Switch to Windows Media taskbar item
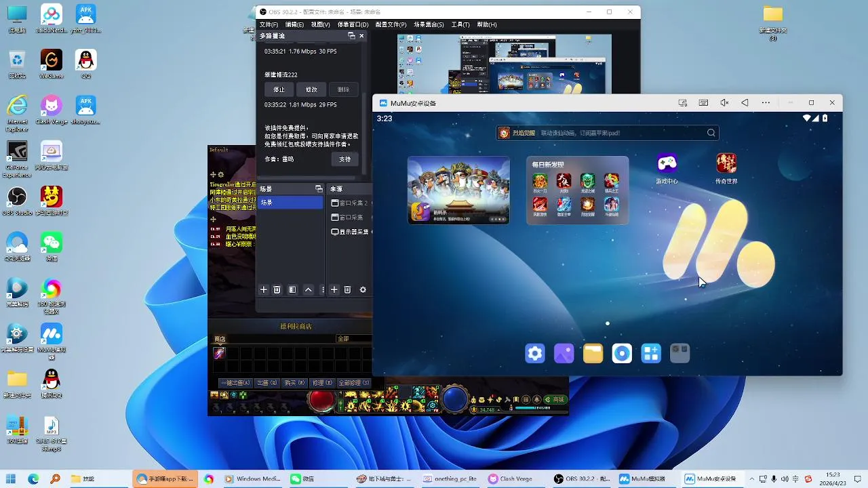This screenshot has height=488, width=868. click(252, 479)
